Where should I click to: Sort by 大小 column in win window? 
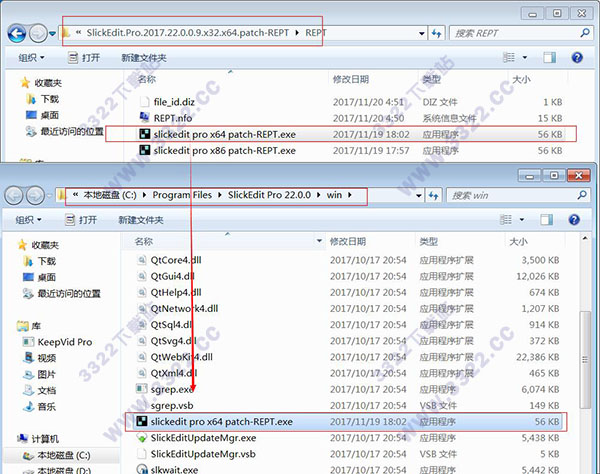click(x=518, y=241)
